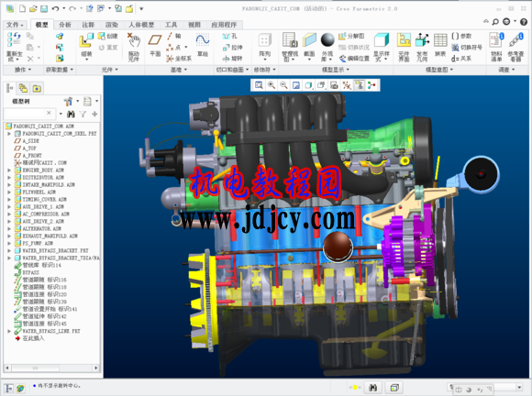This screenshot has height=396, width=532.
Task: Toggle annotation display in graphics toolbar
Action: (x=359, y=85)
